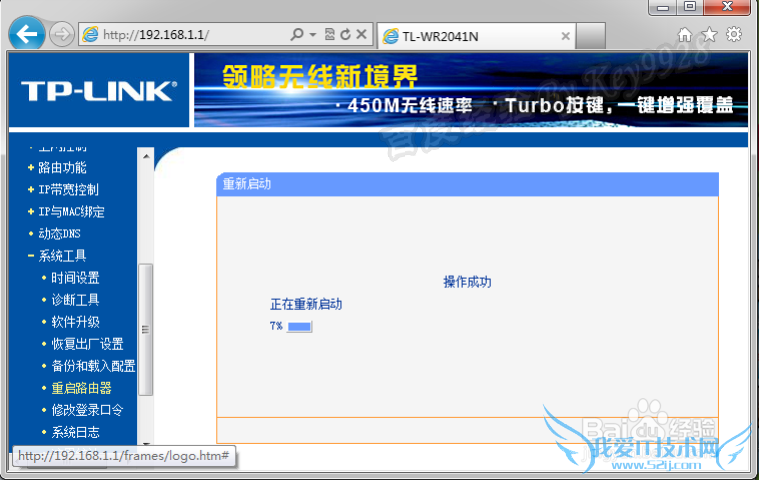
Task: Click the 重新启动 panel header
Action: pos(468,184)
